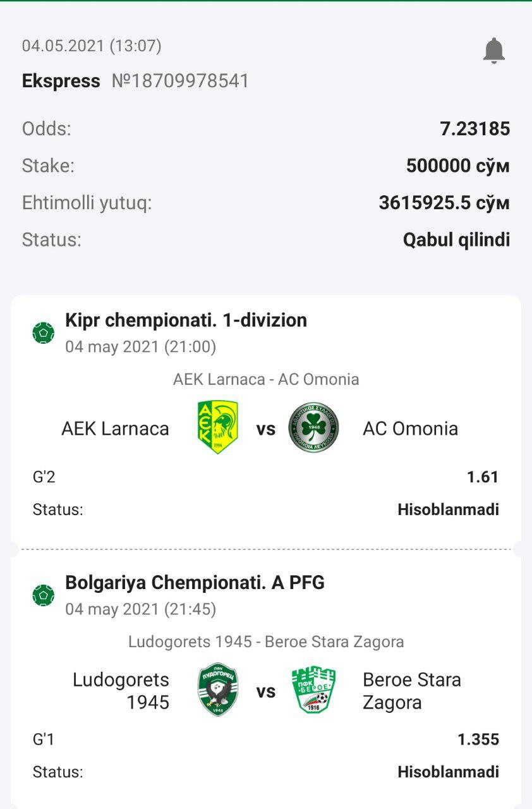
Task: Click football icon beside Bolgariya Chempionati
Action: click(43, 595)
